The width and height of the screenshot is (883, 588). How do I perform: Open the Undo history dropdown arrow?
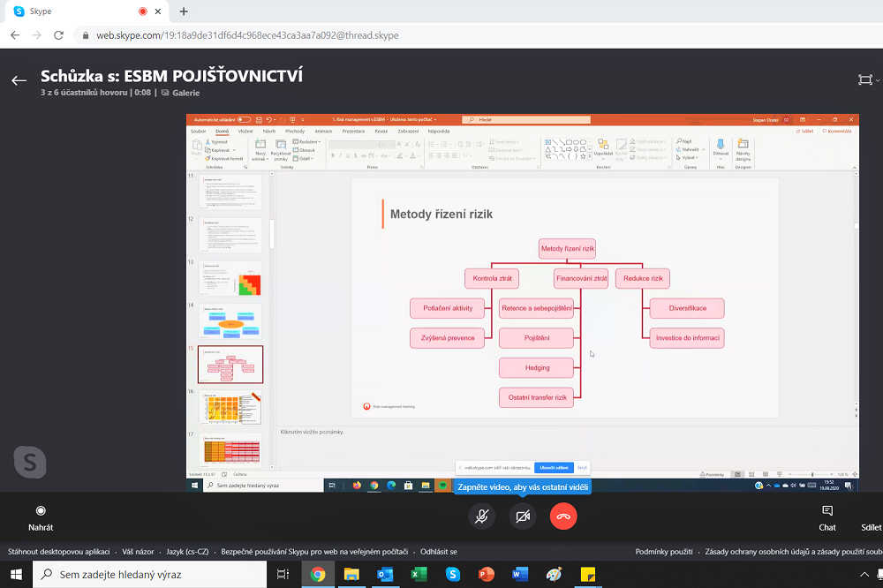(275, 120)
